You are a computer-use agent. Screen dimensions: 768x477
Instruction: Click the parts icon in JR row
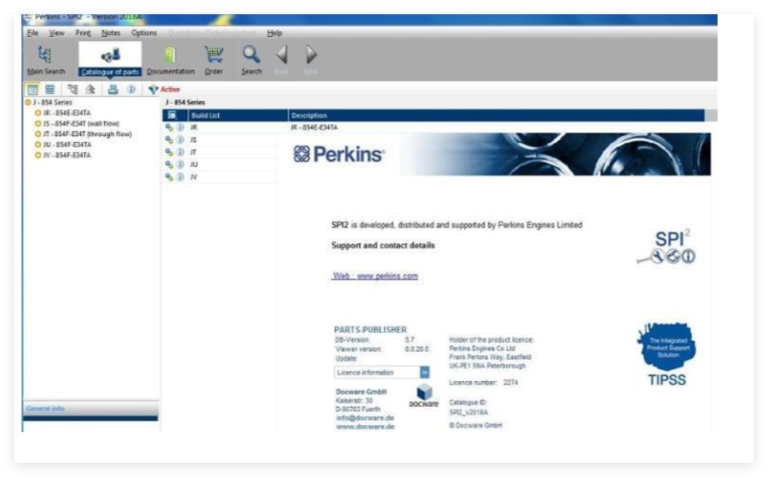pos(169,127)
